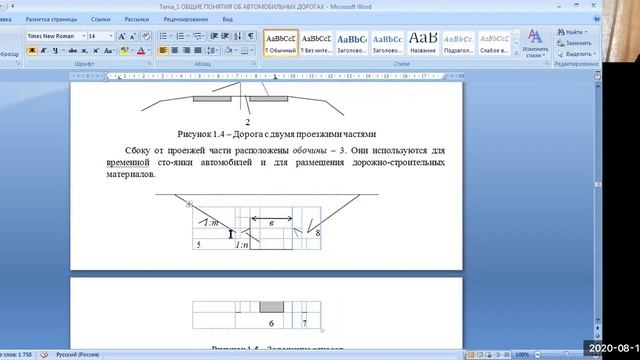Image resolution: width=640 pixels, height=360 pixels.
Task: Apply text highlight color
Action: (x=124, y=51)
